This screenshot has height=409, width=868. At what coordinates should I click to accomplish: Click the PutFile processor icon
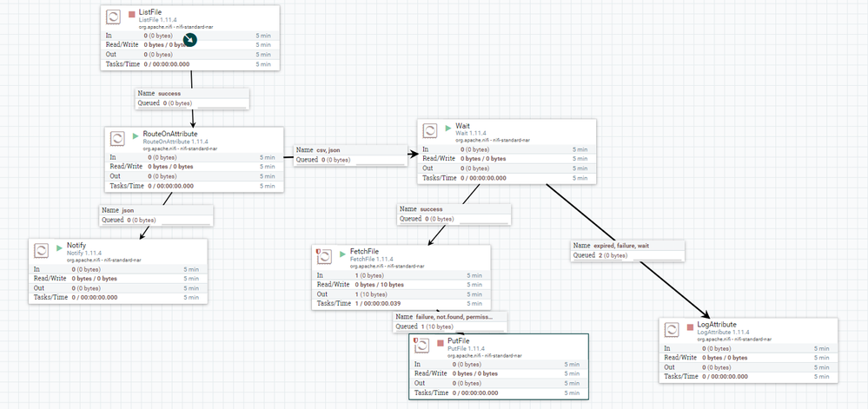coord(421,346)
